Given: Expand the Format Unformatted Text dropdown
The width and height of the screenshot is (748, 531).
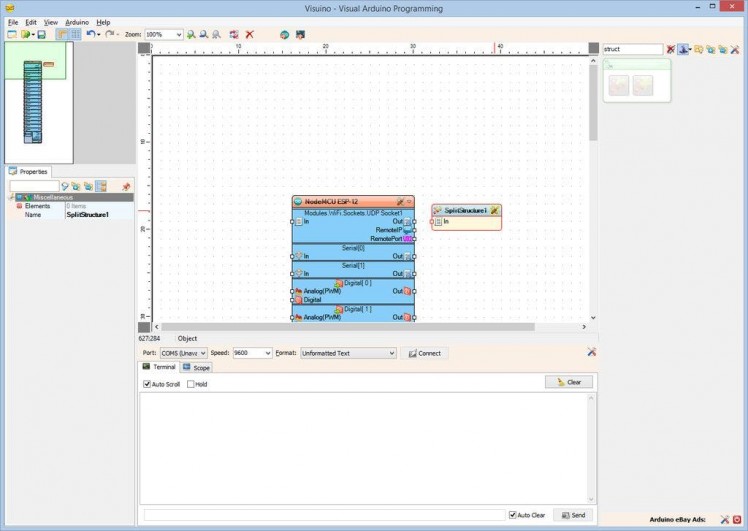Looking at the screenshot, I should pos(391,353).
